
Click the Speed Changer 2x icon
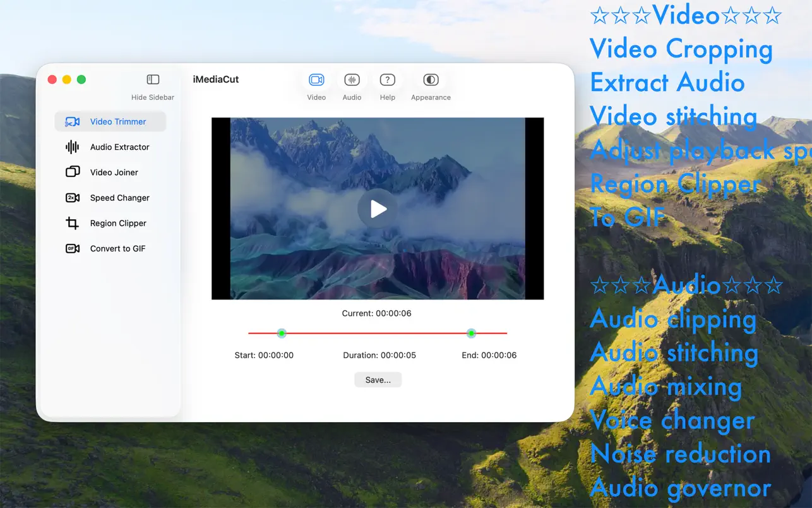pos(73,198)
